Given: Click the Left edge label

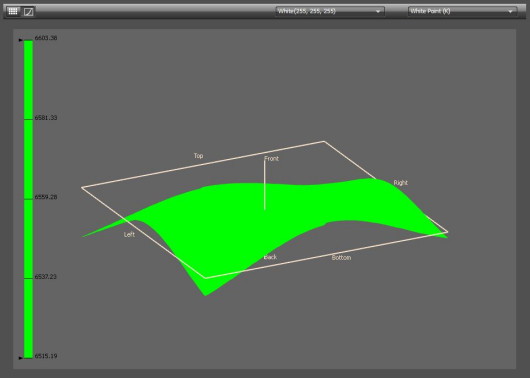Looking at the screenshot, I should click(129, 234).
